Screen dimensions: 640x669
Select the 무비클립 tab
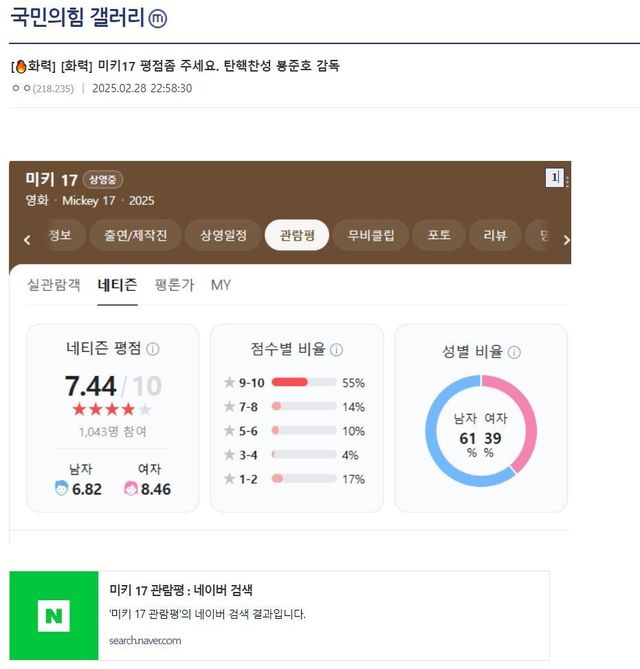coord(371,236)
